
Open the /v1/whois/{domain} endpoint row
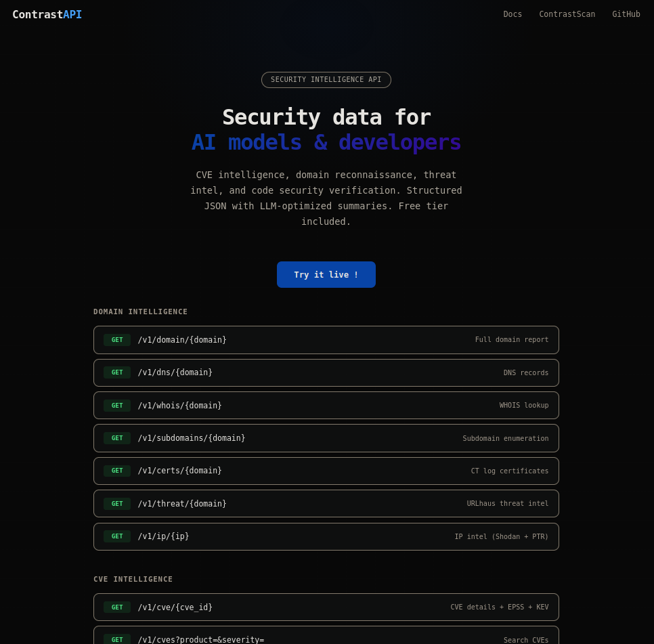tap(326, 406)
